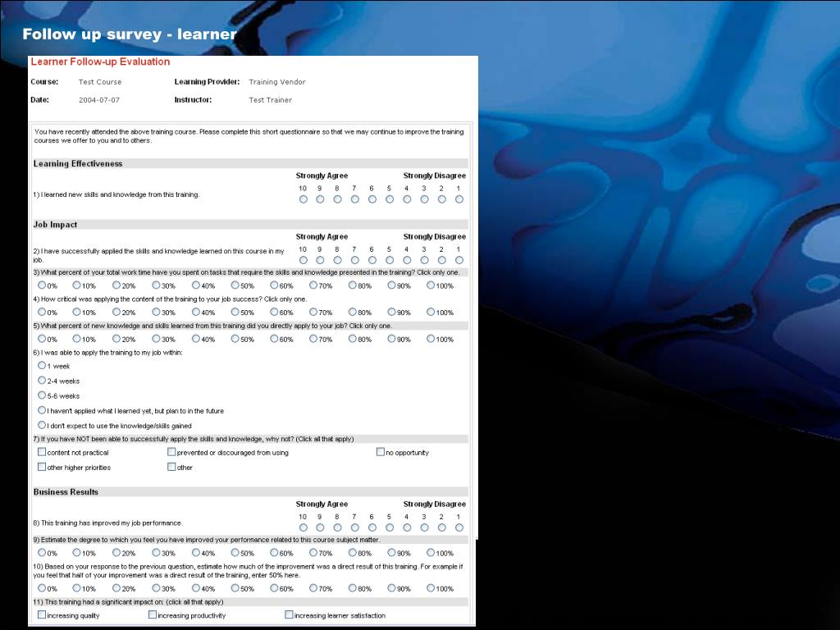Check the 'other higher priorities' box
840x630 pixels.
pyautogui.click(x=42, y=467)
